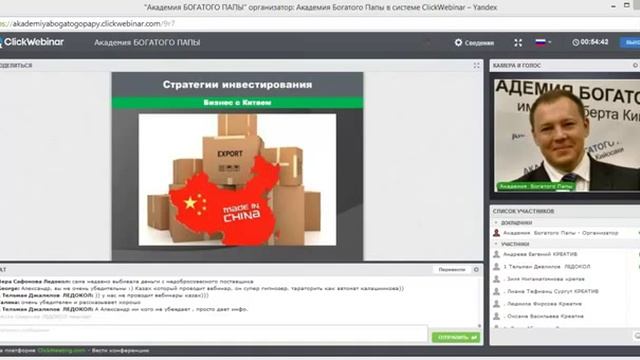The width and height of the screenshot is (640, 360).
Task: Click the Made in China slide image
Action: [237, 180]
